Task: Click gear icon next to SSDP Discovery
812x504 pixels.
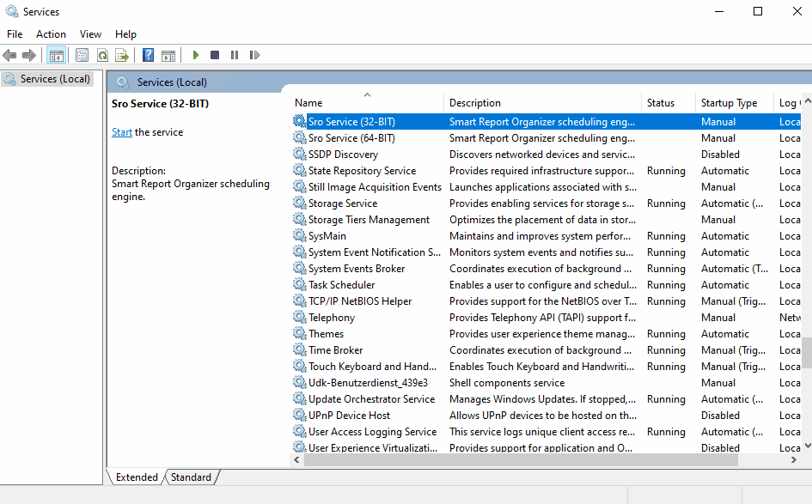Action: (x=299, y=154)
